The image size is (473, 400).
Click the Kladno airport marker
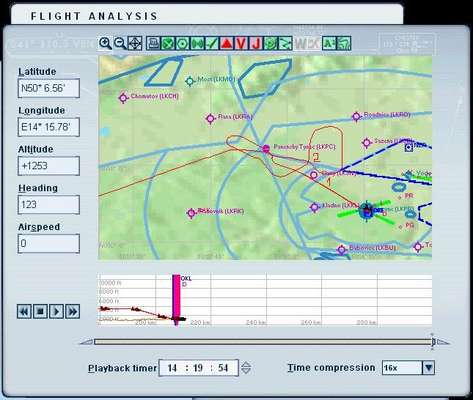click(x=315, y=207)
